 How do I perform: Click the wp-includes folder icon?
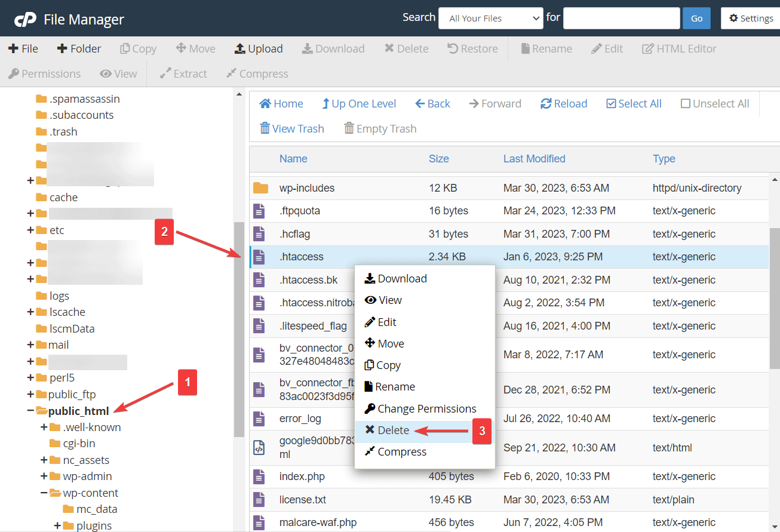point(260,188)
